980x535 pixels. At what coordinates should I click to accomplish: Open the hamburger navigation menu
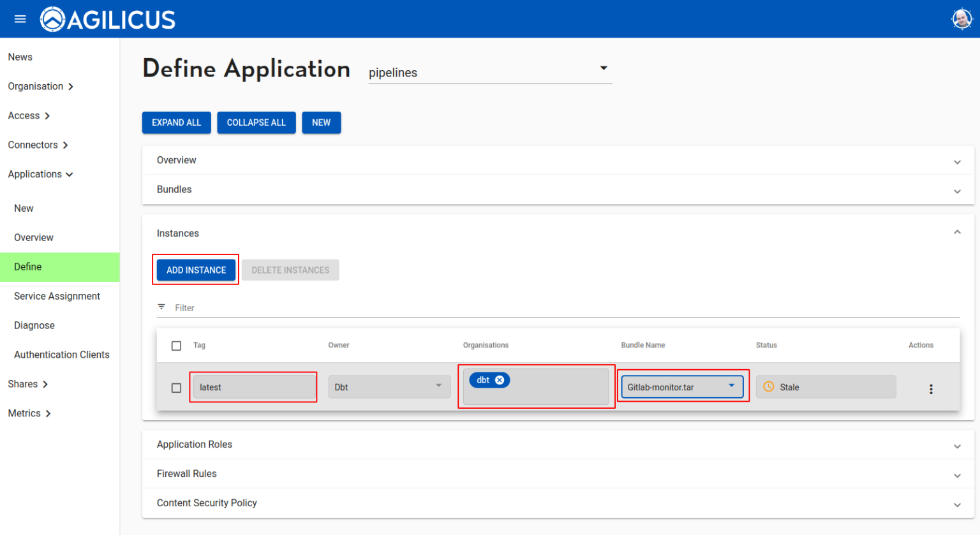[20, 18]
